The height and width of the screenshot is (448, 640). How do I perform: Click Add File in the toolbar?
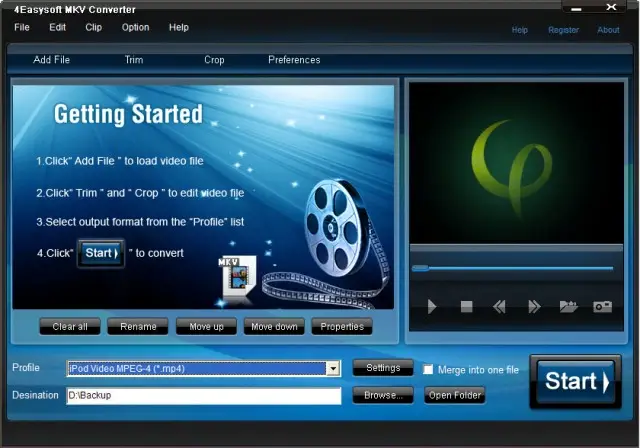51,60
